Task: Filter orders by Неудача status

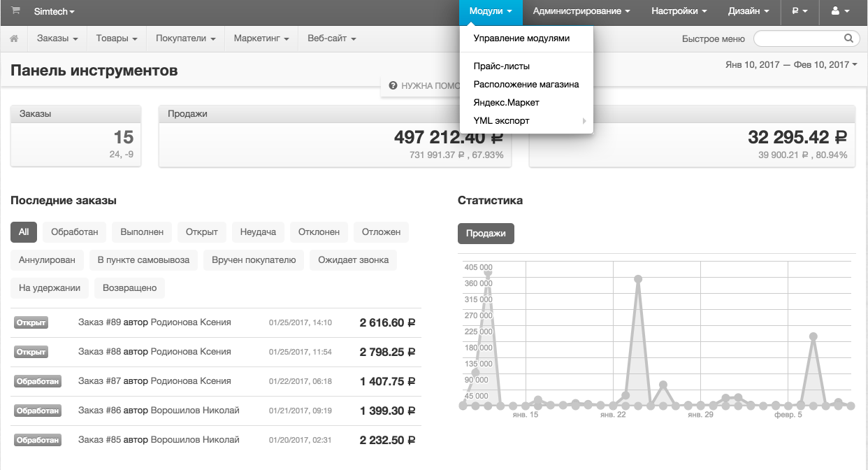Action: (x=258, y=232)
